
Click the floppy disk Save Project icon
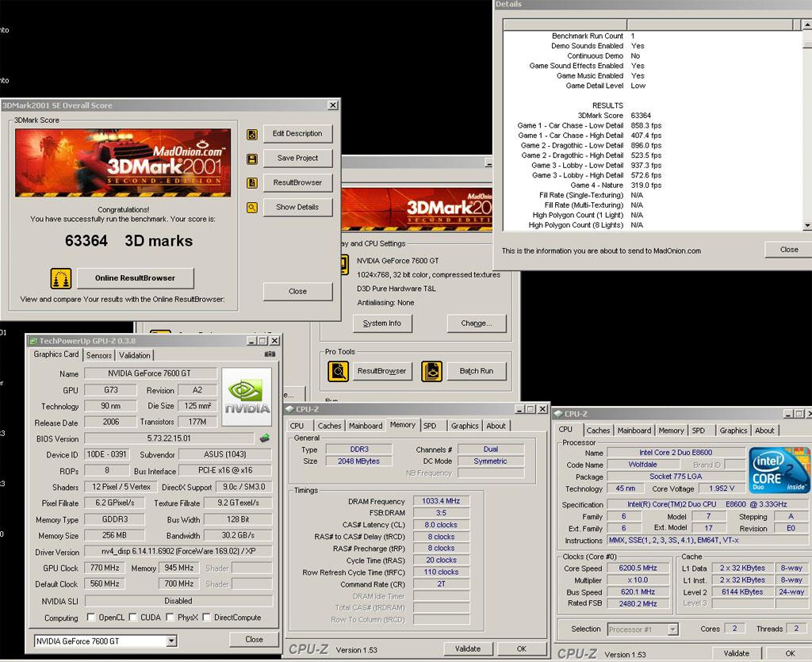(x=252, y=159)
